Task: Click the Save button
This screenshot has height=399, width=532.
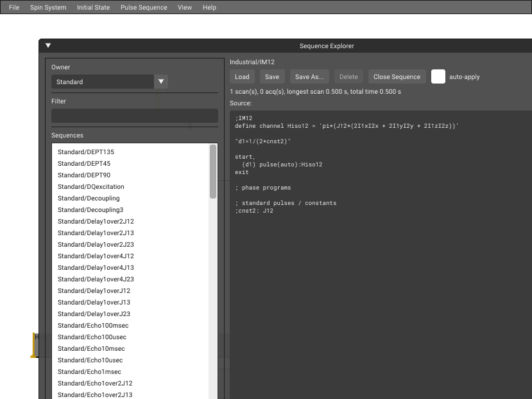Action: pos(271,76)
